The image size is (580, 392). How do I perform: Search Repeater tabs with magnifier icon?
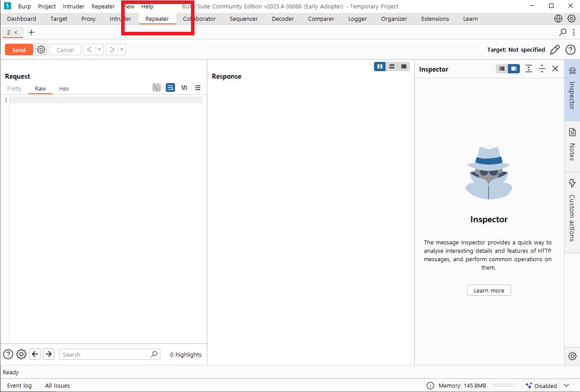click(563, 32)
